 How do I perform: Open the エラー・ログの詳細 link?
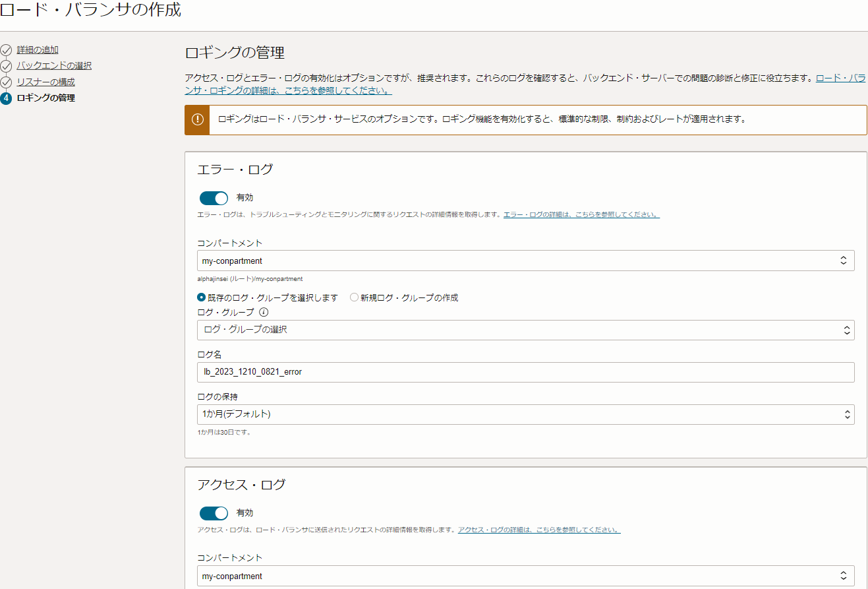(581, 215)
